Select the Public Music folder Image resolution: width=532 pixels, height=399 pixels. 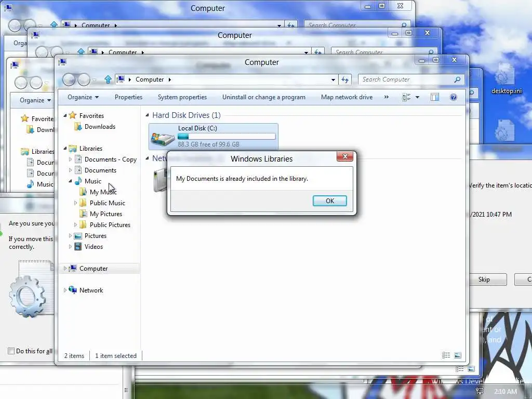(107, 203)
